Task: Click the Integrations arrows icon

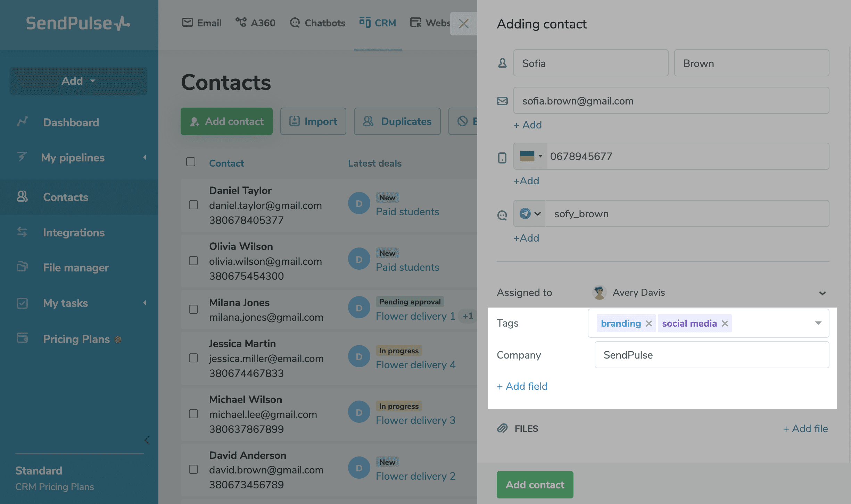Action: [22, 232]
